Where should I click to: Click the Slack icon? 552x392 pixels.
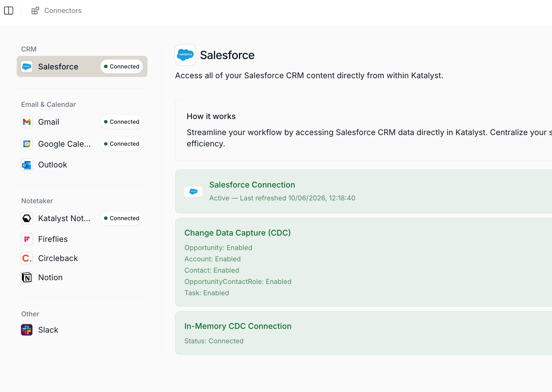[27, 330]
